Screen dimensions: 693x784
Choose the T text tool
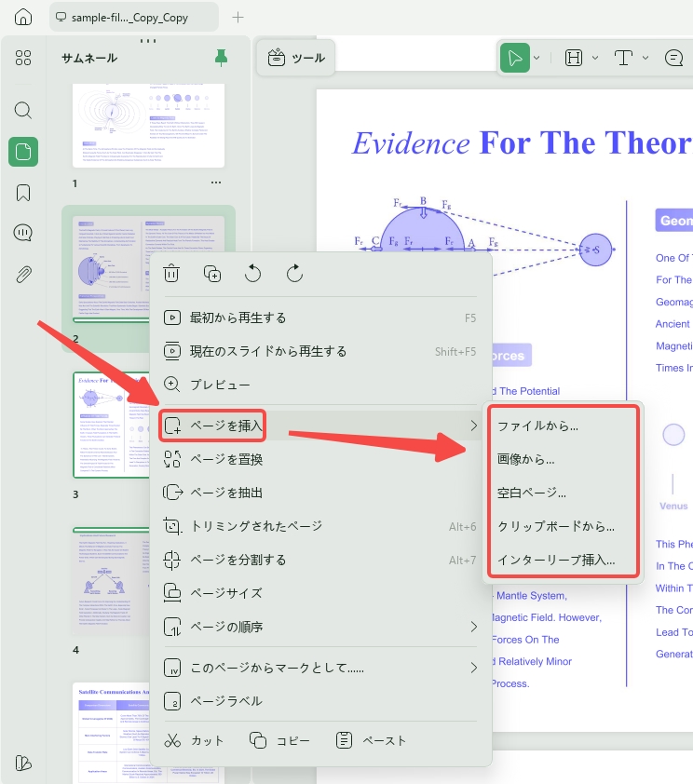click(x=623, y=58)
